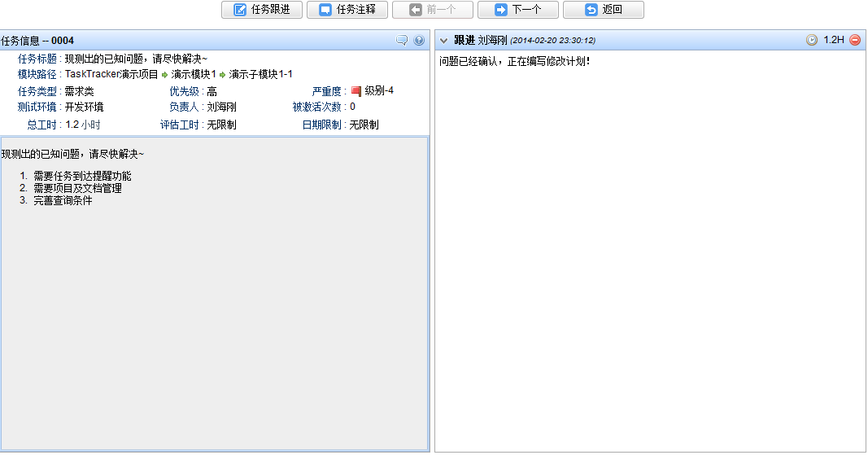The image size is (868, 455).
Task: Click the 被激活次数 value 0
Action: (352, 107)
